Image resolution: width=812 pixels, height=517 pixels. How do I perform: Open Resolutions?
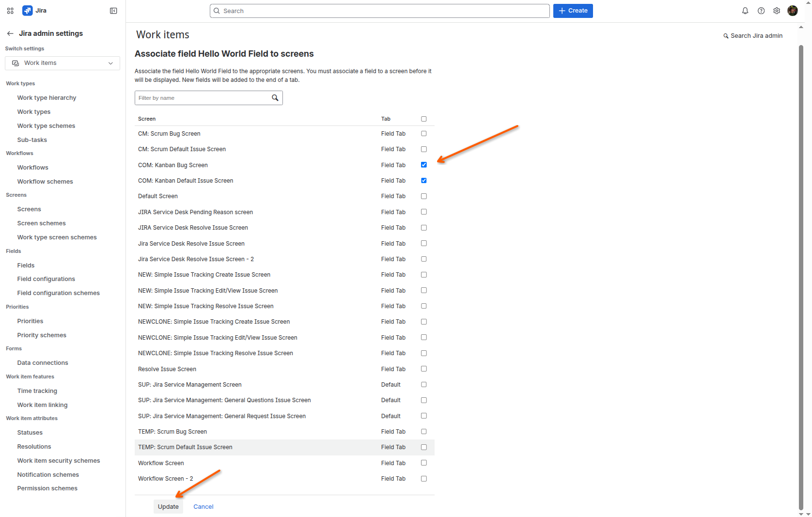(34, 447)
